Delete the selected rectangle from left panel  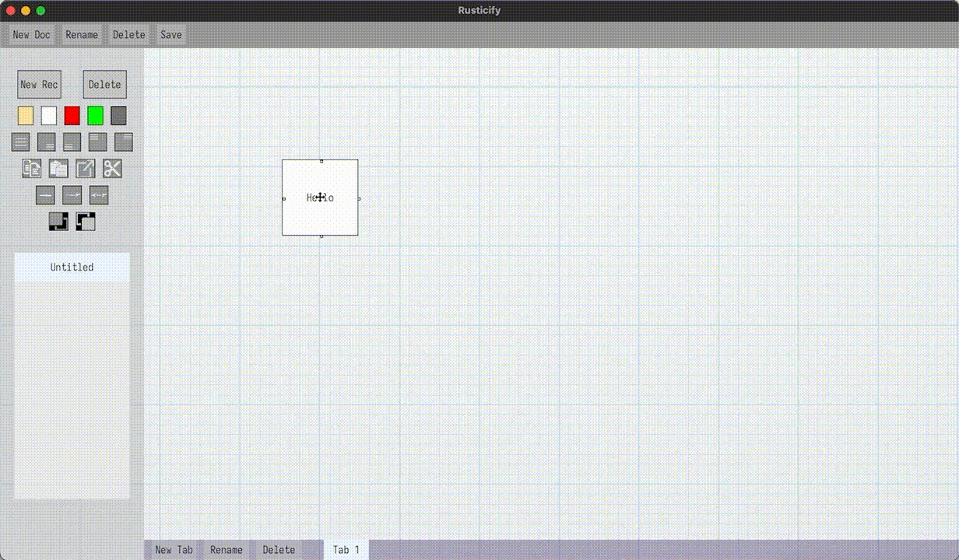(x=104, y=85)
